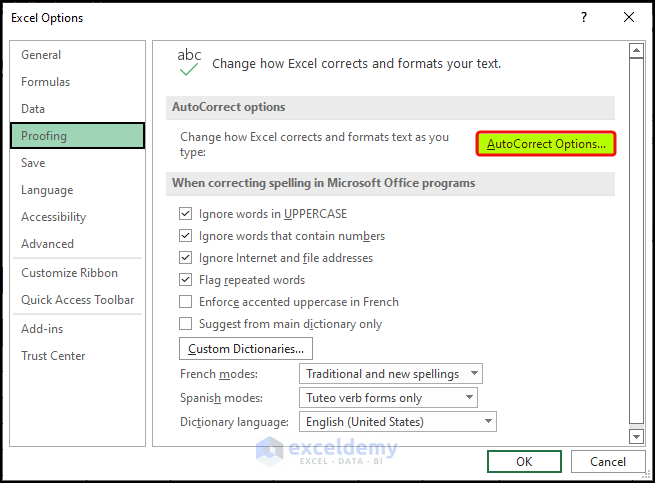655x483 pixels.
Task: Uncheck Ignore Internet and file addresses
Action: [185, 257]
